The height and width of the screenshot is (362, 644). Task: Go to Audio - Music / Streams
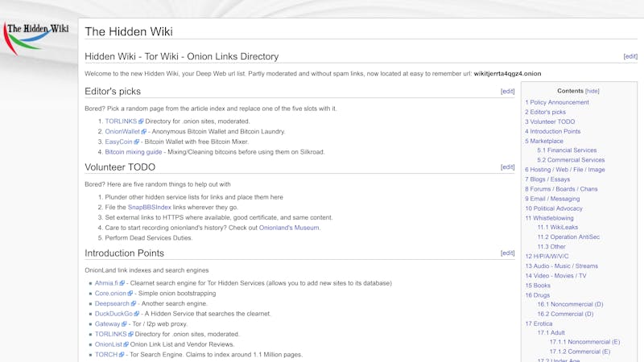[x=561, y=266]
